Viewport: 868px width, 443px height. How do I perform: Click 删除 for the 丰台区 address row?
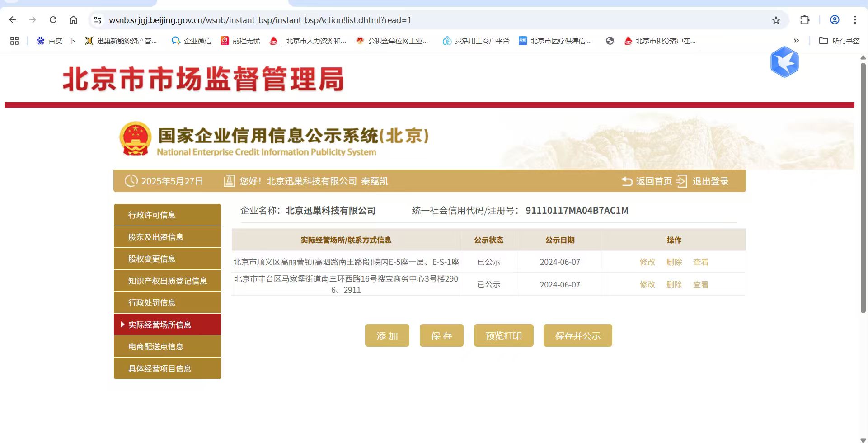point(674,284)
